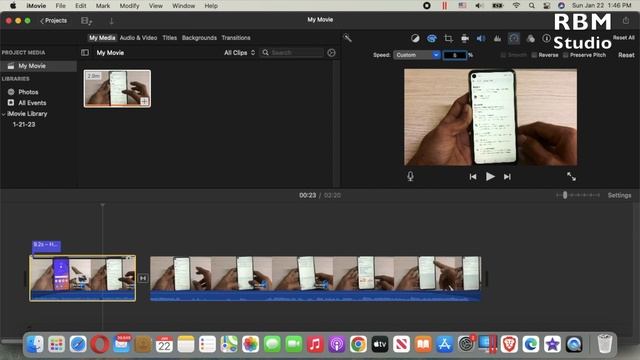The image size is (640, 360).
Task: Switch to the Backgrounds tab
Action: click(x=199, y=38)
